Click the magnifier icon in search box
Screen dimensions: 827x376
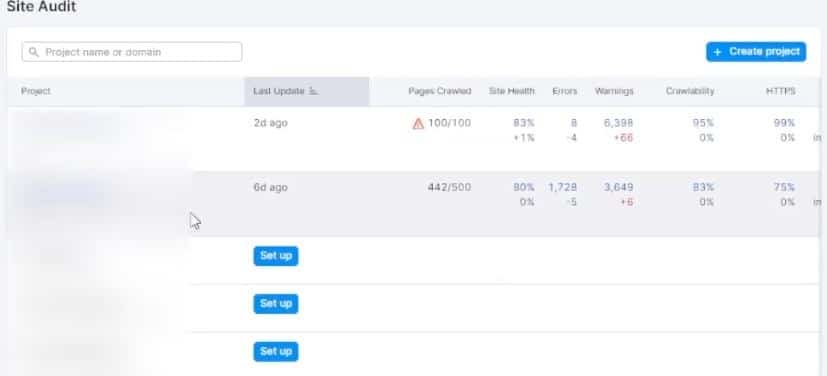click(34, 52)
